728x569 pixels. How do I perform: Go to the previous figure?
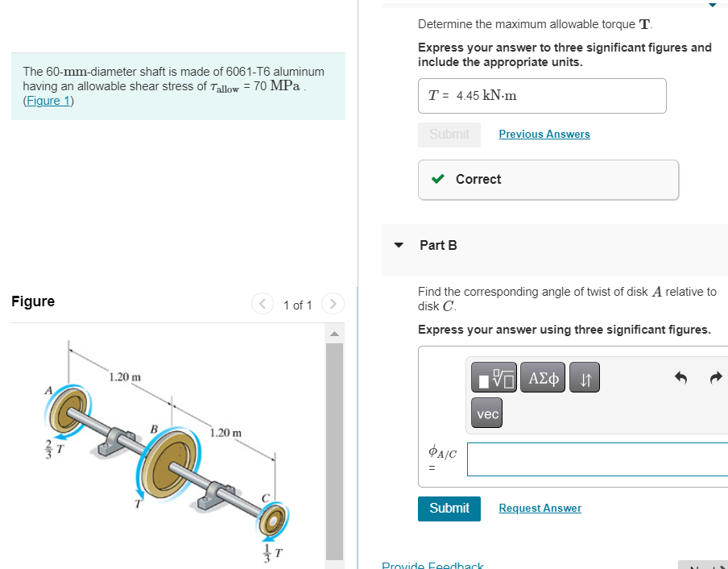(262, 304)
